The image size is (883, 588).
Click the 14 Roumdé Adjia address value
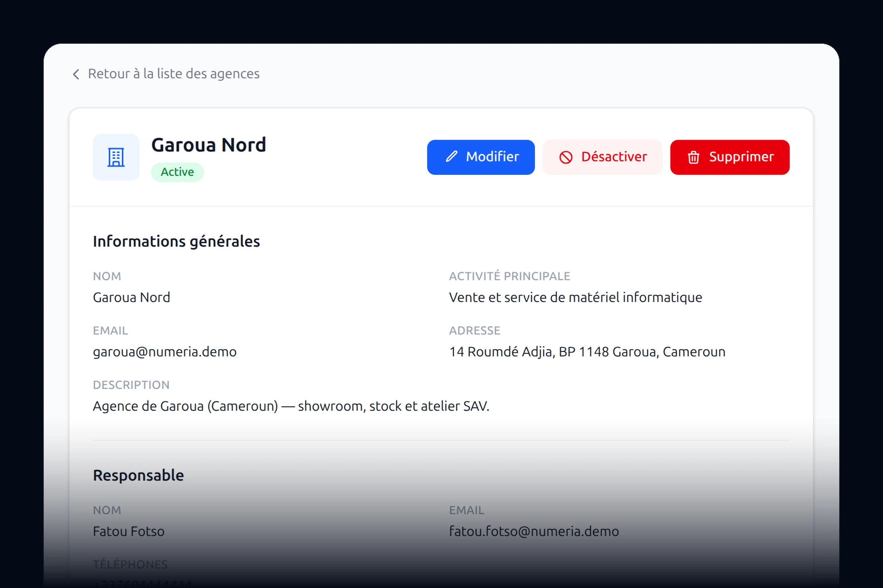(587, 352)
